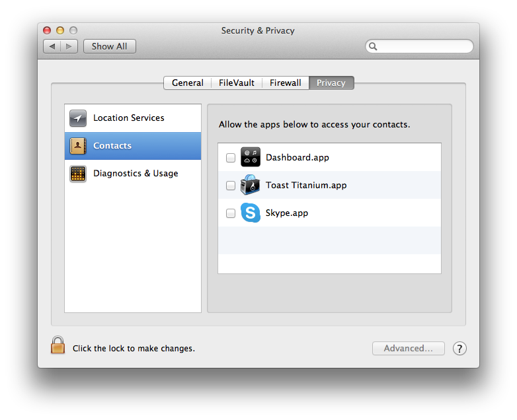Focus the search field in toolbar
The height and width of the screenshot is (420, 517).
[x=423, y=46]
